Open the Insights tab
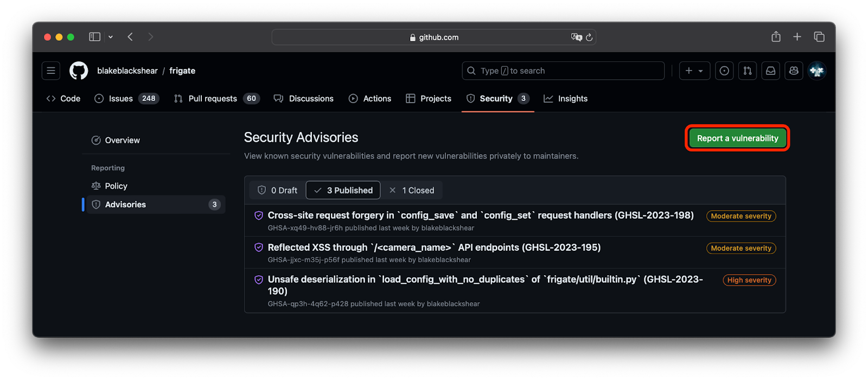Image resolution: width=868 pixels, height=380 pixels. point(566,98)
